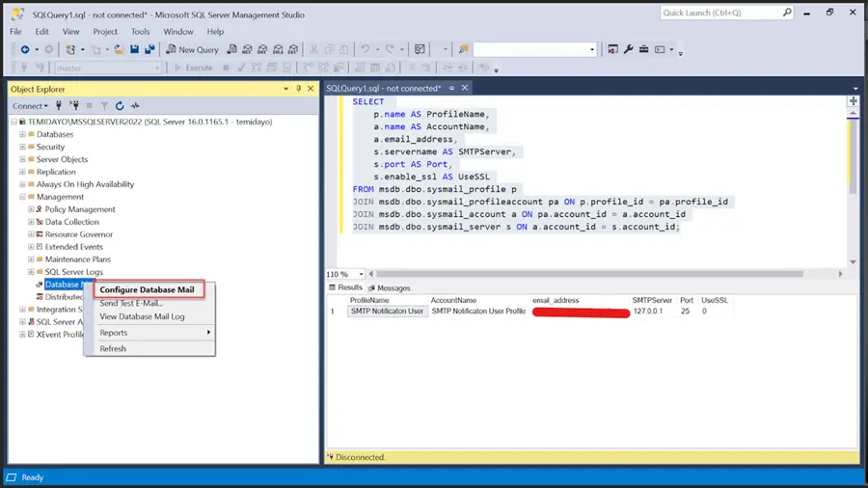Expand the Security node
This screenshot has height=489, width=868.
point(22,147)
